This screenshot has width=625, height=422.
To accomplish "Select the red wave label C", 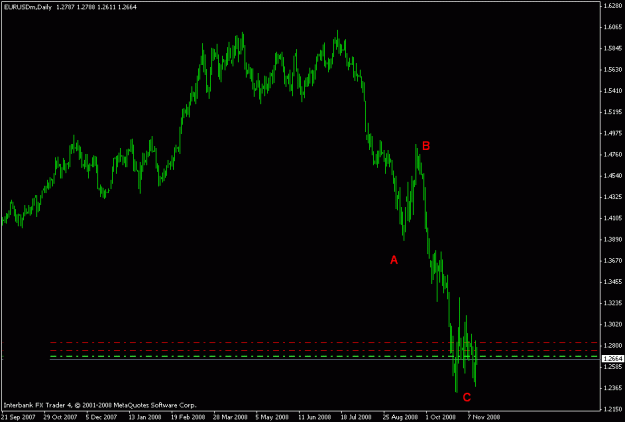I will 467,397.
